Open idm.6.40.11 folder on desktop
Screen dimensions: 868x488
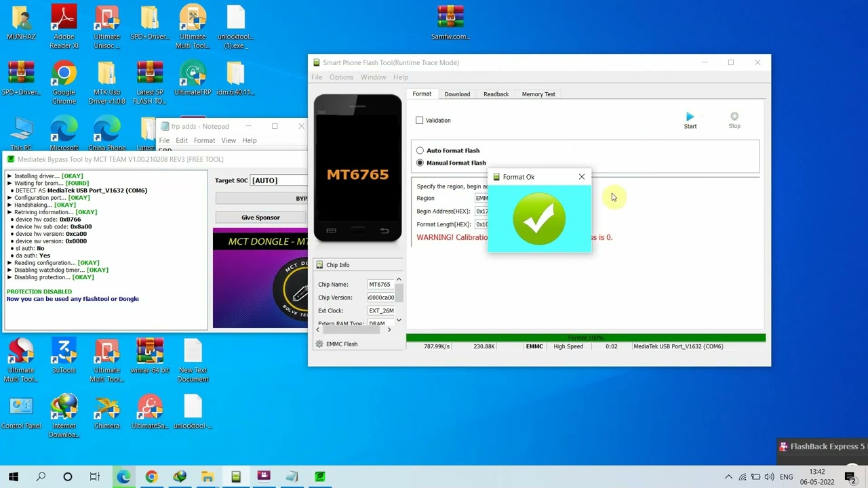coord(235,78)
